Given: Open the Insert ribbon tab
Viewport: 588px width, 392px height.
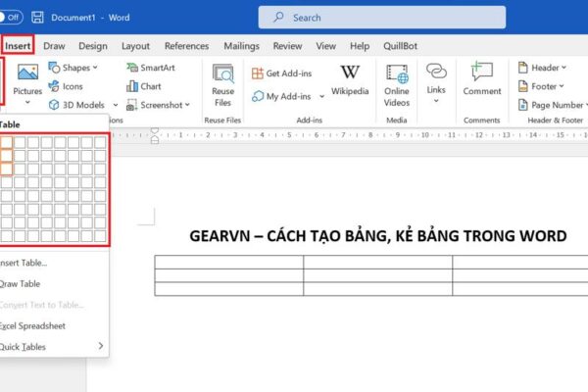Looking at the screenshot, I should coord(18,46).
